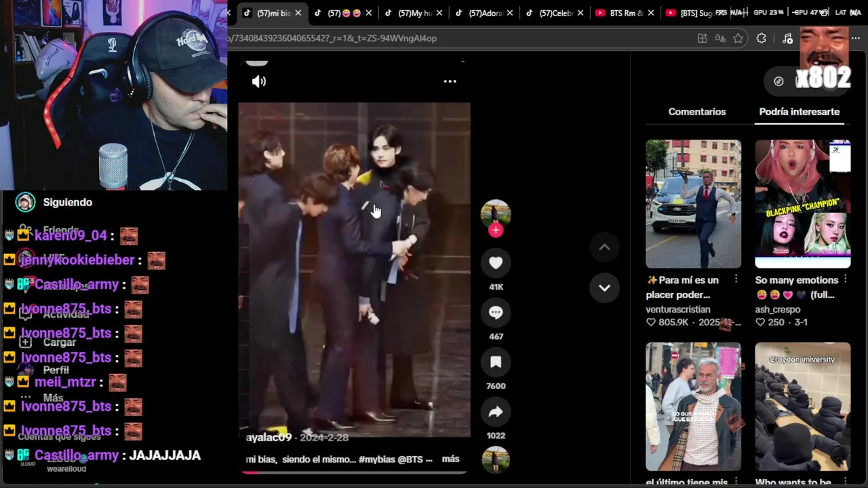Open the media control music note icon
The height and width of the screenshot is (488, 868).
point(787,39)
